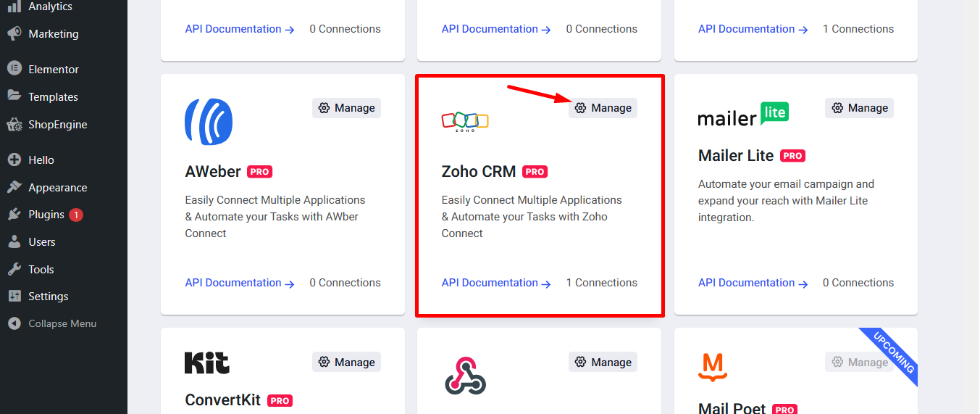Click the Mail Poet logo icon

coord(713,367)
